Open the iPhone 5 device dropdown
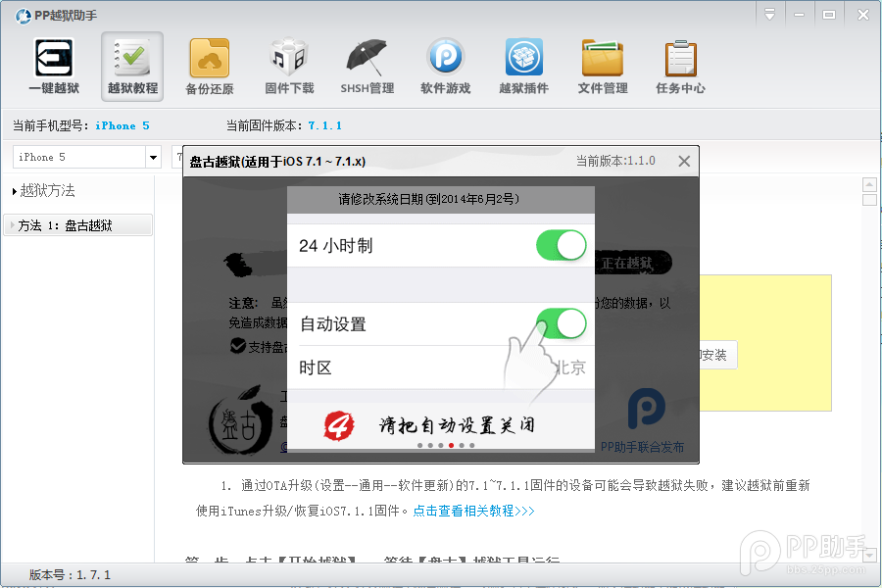The height and width of the screenshot is (588, 882). (x=154, y=157)
